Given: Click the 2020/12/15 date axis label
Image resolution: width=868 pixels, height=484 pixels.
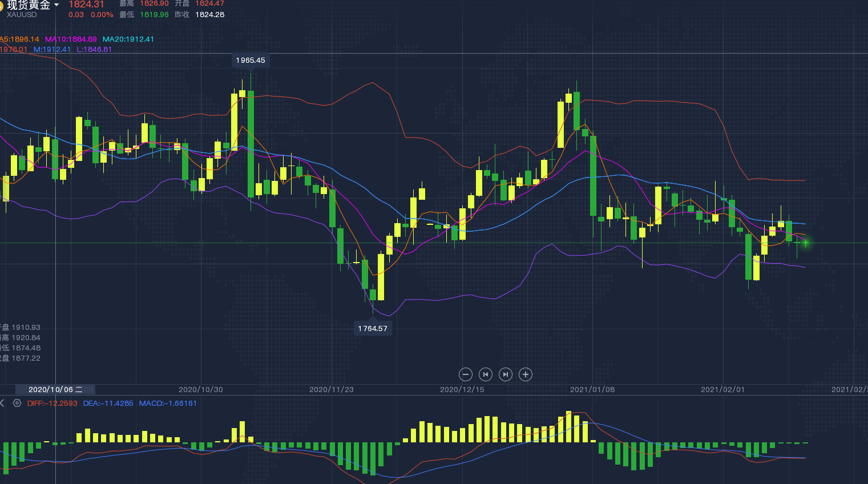Looking at the screenshot, I should (462, 389).
